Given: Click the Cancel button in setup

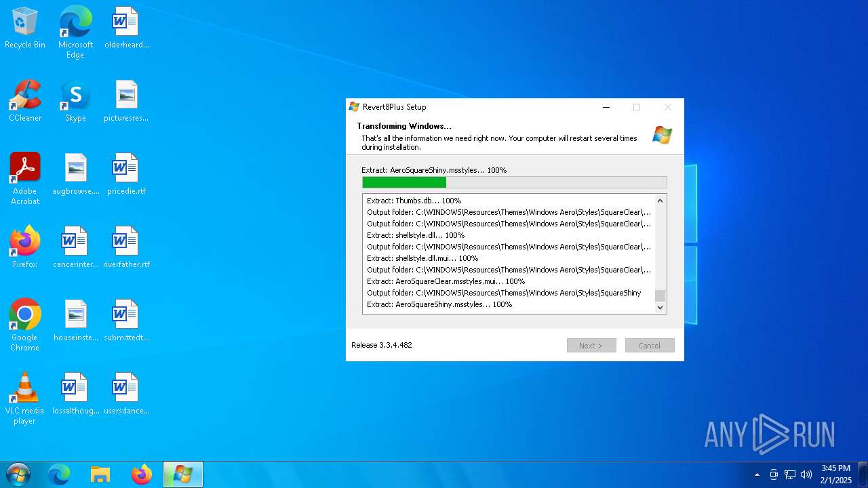Looking at the screenshot, I should tap(650, 346).
